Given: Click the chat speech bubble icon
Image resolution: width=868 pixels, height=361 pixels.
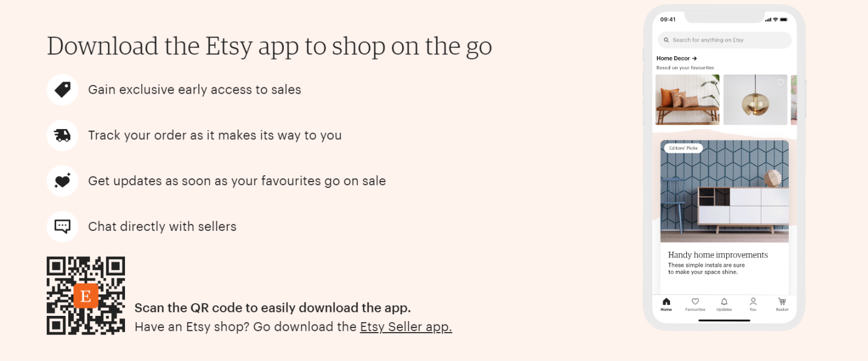Looking at the screenshot, I should click(62, 226).
